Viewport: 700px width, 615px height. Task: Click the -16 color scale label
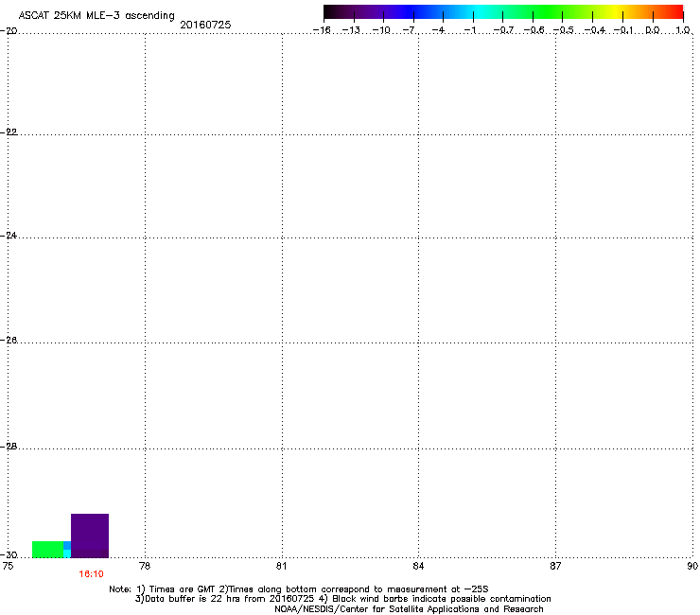(x=322, y=30)
